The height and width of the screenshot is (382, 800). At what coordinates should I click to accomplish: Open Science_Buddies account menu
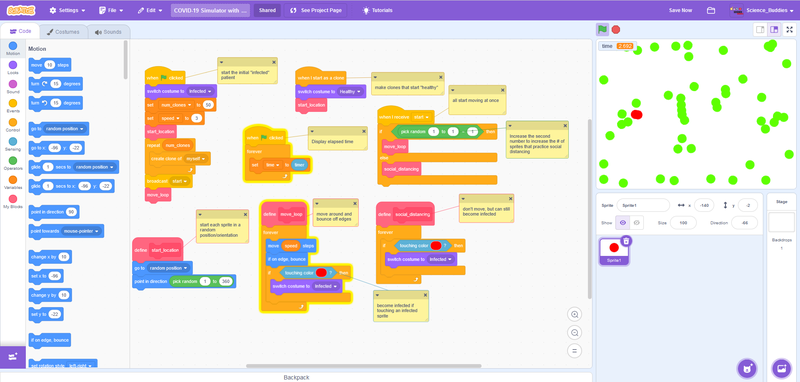(762, 10)
